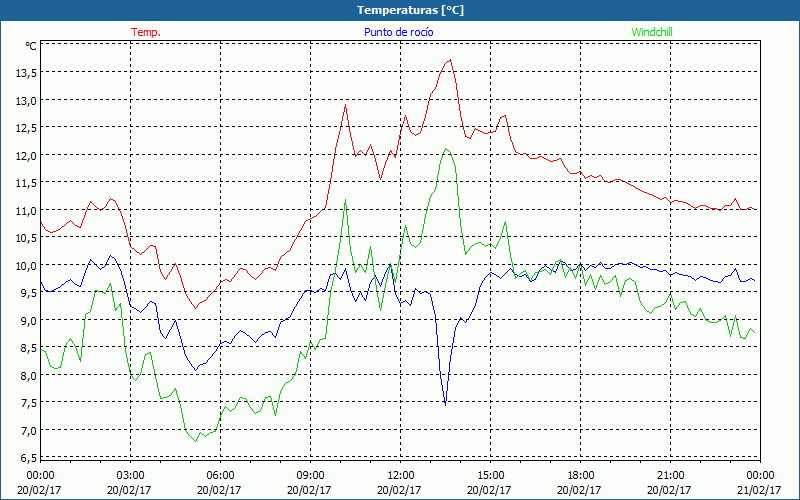
Task: Click the '21/02/17' date label
Action: pos(759,490)
